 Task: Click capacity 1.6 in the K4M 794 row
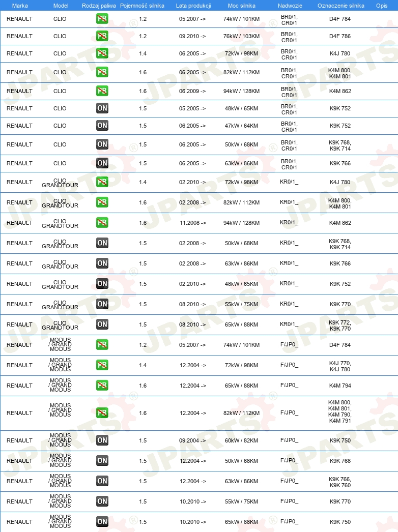pyautogui.click(x=143, y=386)
